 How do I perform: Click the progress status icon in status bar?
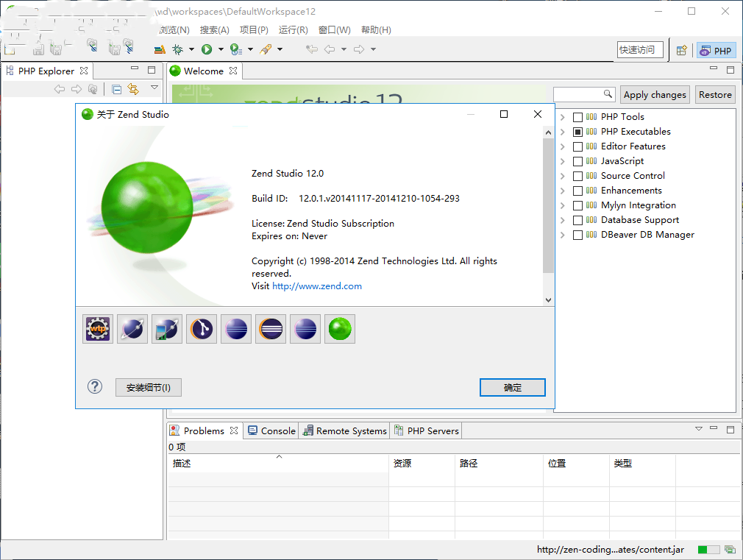[x=730, y=550]
